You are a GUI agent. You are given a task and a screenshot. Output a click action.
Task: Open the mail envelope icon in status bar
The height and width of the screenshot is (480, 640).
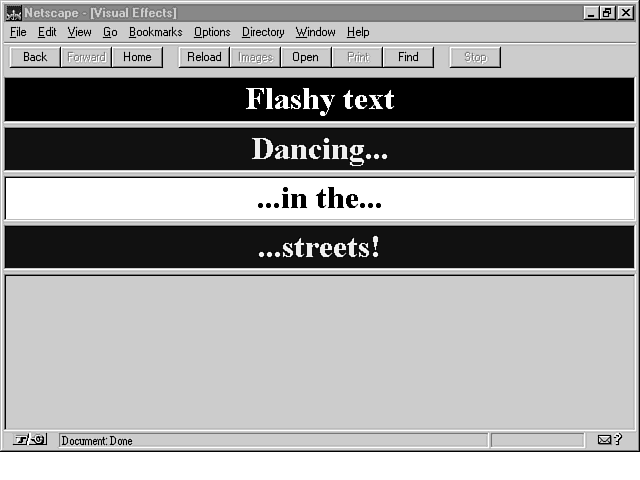coord(606,440)
